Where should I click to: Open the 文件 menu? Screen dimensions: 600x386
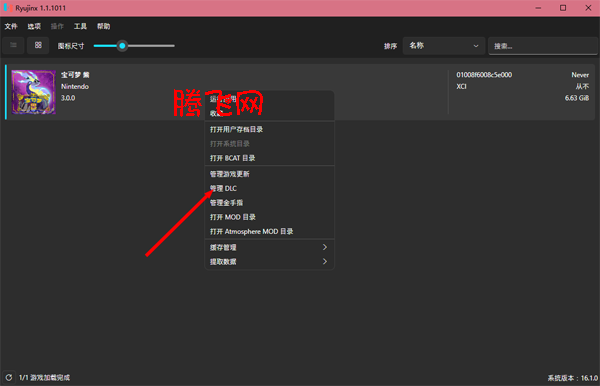[x=11, y=26]
